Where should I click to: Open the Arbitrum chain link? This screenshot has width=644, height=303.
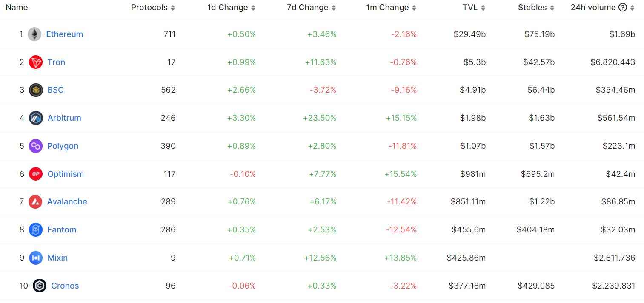[64, 118]
